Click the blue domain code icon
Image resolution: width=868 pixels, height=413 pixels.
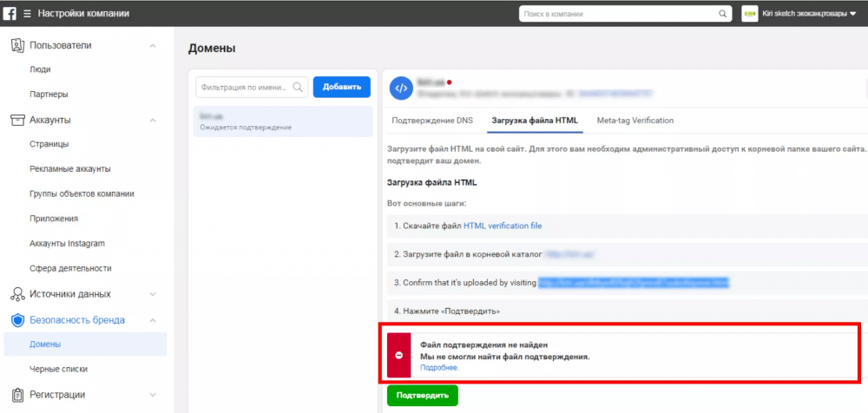pos(400,88)
